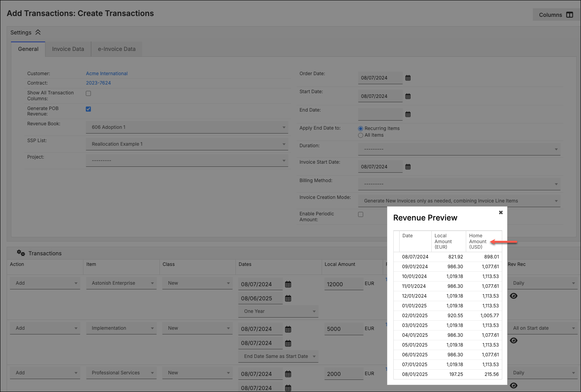
Task: Open the Billing Method dropdown
Action: pos(459,184)
